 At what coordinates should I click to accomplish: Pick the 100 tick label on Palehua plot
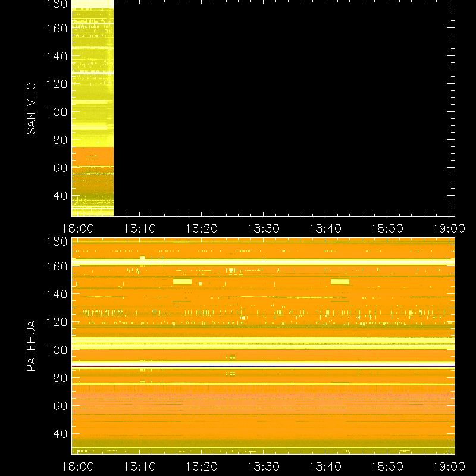pyautogui.click(x=57, y=350)
